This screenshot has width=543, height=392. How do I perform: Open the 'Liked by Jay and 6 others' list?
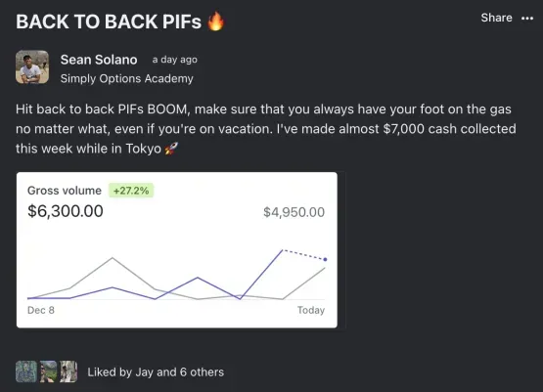(156, 371)
